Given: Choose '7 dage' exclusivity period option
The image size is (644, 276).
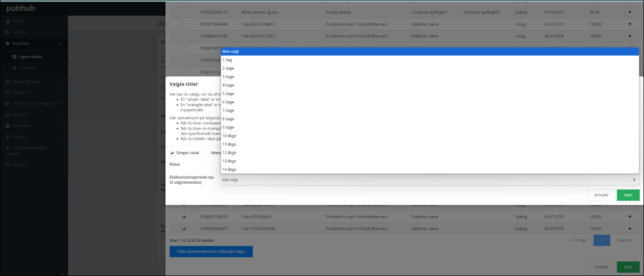Looking at the screenshot, I should [x=229, y=110].
